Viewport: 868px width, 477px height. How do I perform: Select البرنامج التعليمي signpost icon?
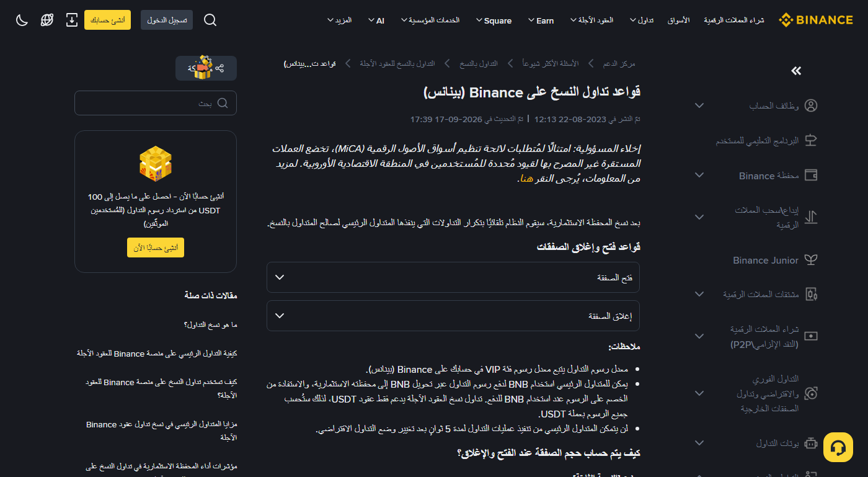click(x=811, y=141)
